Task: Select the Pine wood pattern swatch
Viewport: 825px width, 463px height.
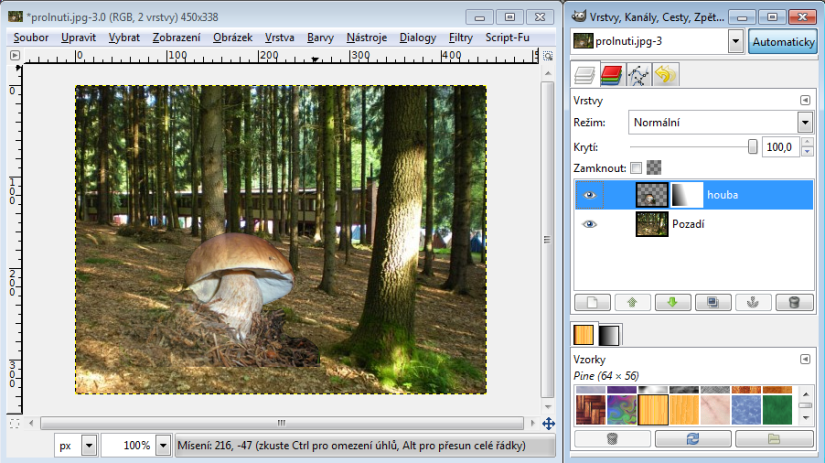Action: tap(653, 409)
